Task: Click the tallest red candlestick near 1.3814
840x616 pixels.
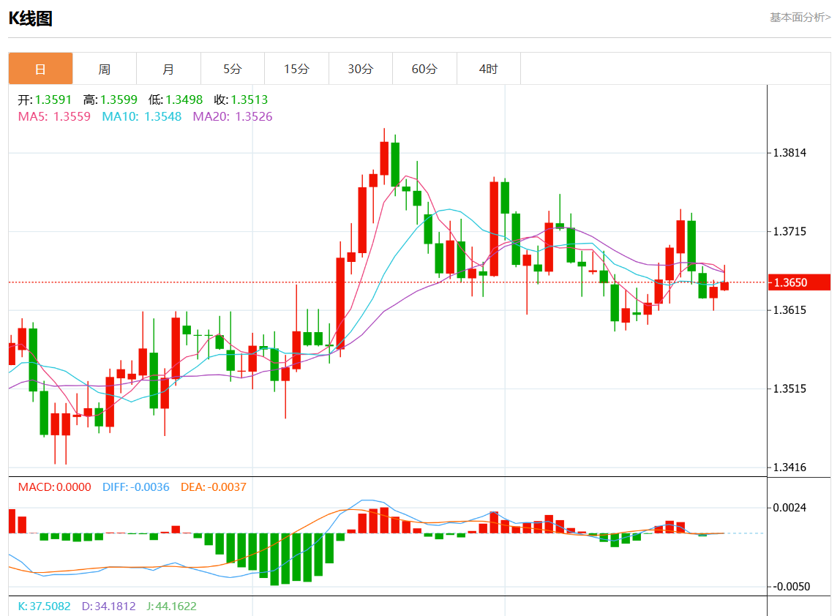Action: pyautogui.click(x=384, y=158)
